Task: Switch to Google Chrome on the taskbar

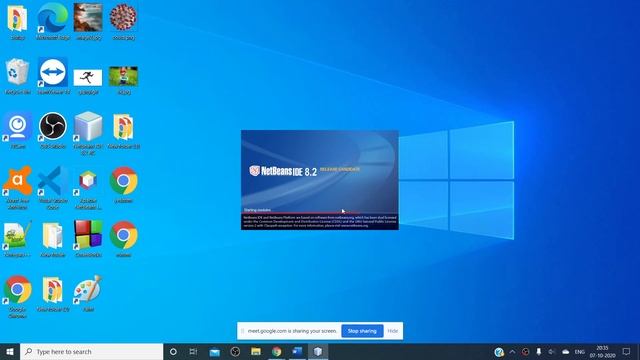Action: point(277,352)
